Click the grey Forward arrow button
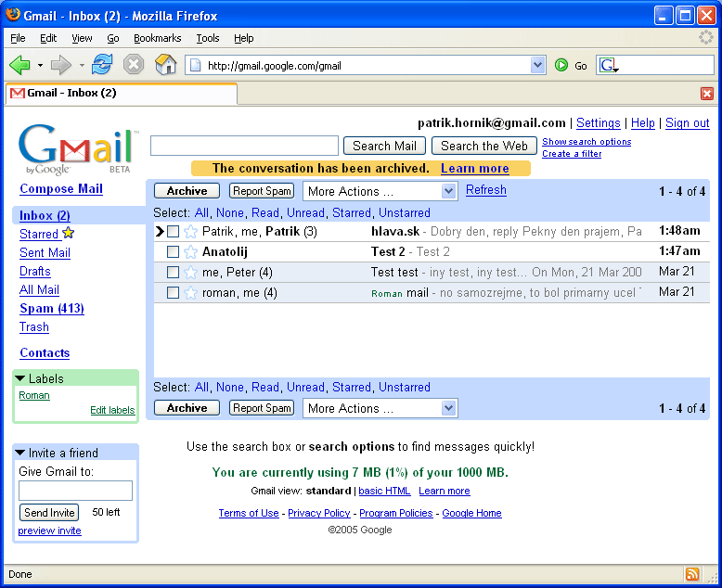The width and height of the screenshot is (722, 588). pyautogui.click(x=60, y=65)
